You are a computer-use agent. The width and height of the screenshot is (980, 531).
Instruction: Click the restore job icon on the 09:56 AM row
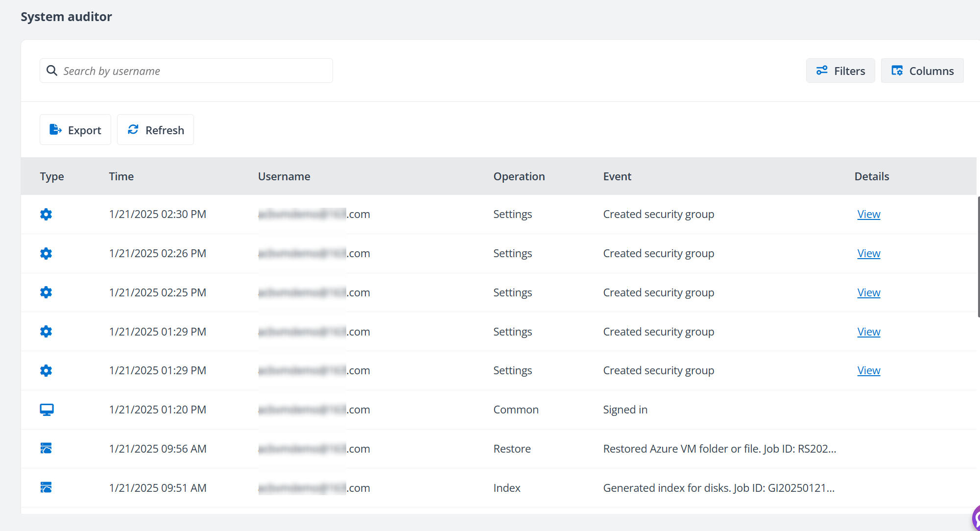pos(46,449)
